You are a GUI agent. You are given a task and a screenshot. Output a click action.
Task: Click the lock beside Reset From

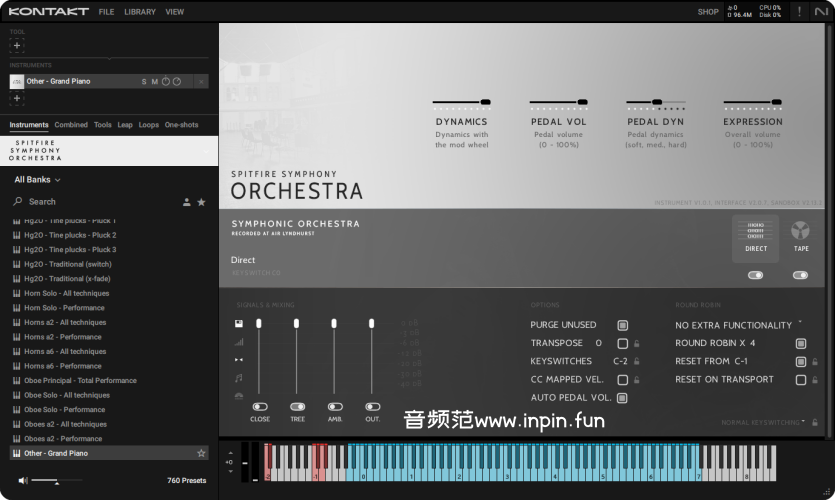click(815, 362)
